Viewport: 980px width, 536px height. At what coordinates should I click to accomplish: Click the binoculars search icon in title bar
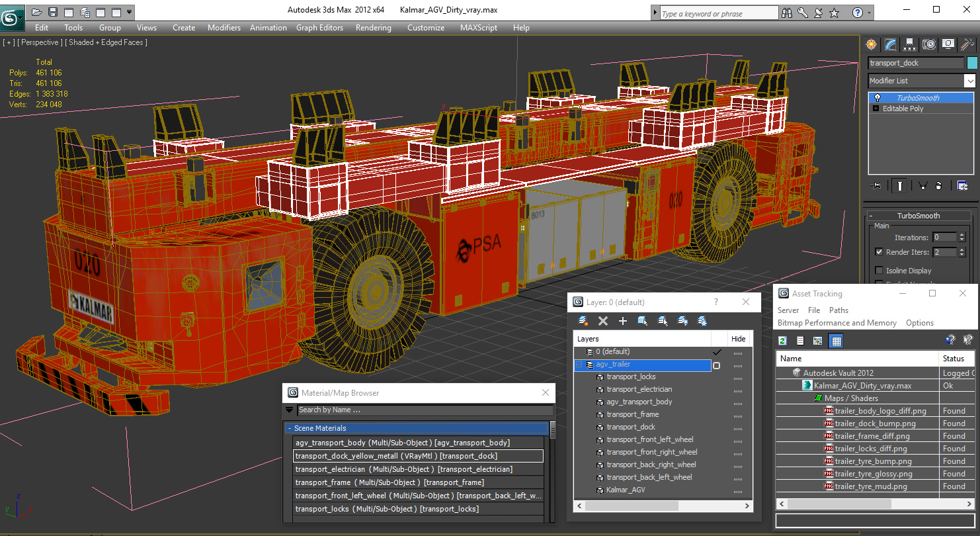point(787,13)
